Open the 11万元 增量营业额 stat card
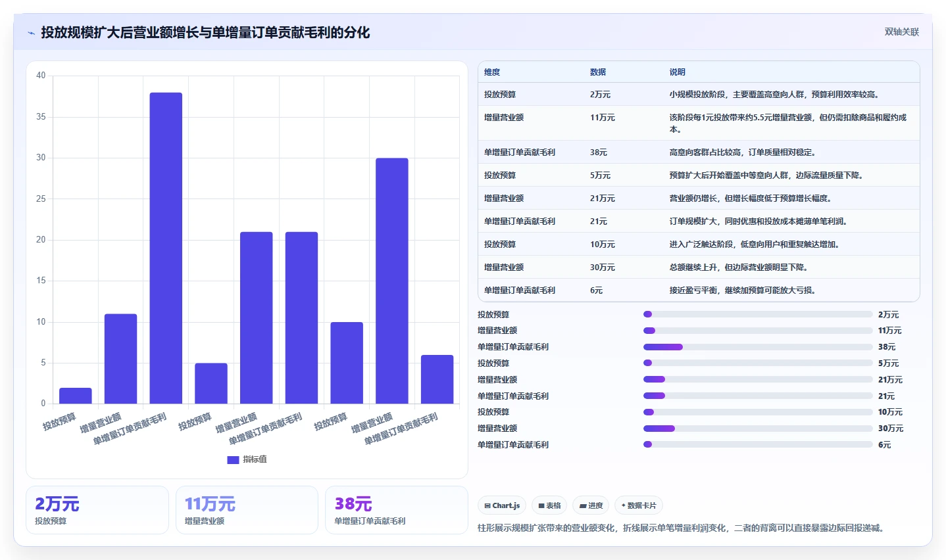This screenshot has height=560, width=946. click(x=247, y=510)
